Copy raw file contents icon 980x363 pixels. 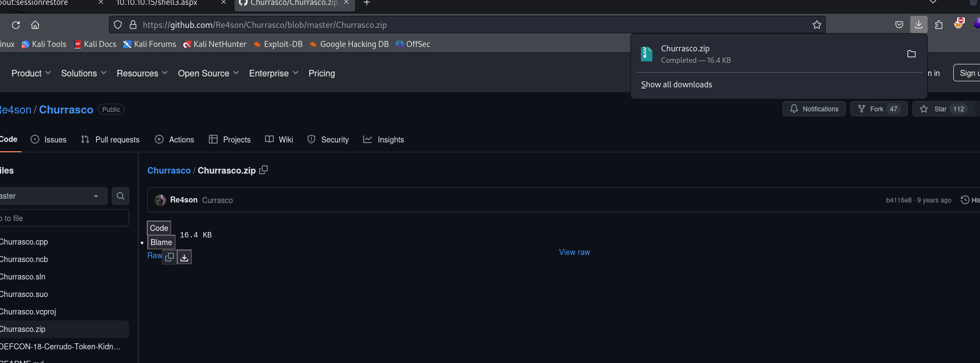tap(170, 257)
